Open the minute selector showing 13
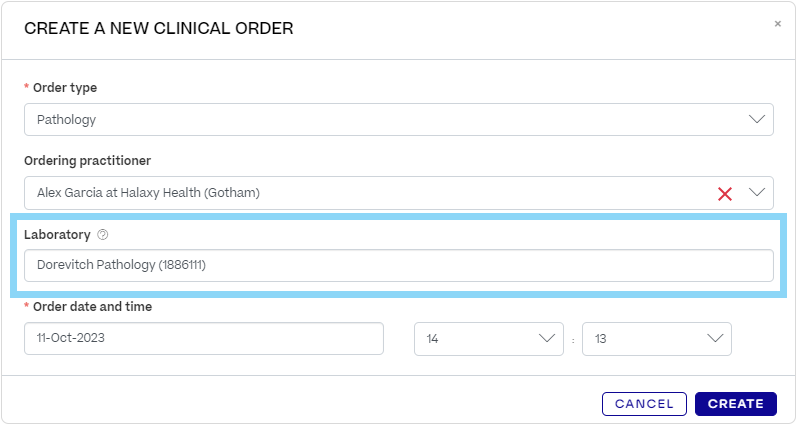 tap(643, 338)
